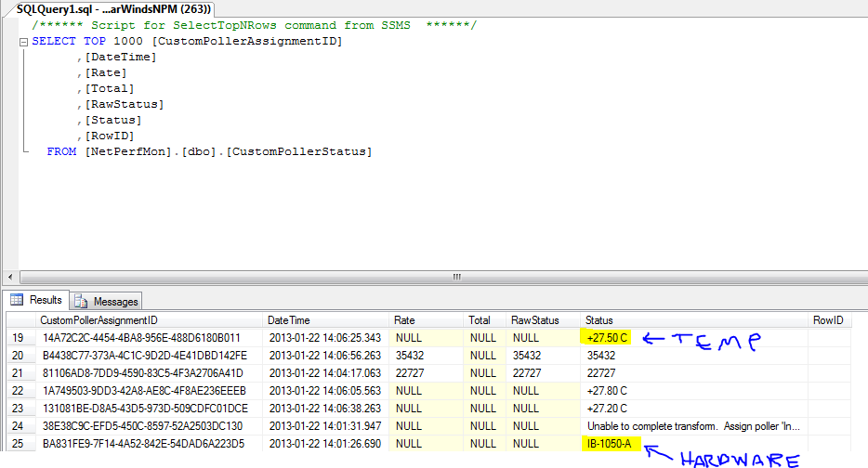
Task: Select row header 22
Action: (x=20, y=391)
